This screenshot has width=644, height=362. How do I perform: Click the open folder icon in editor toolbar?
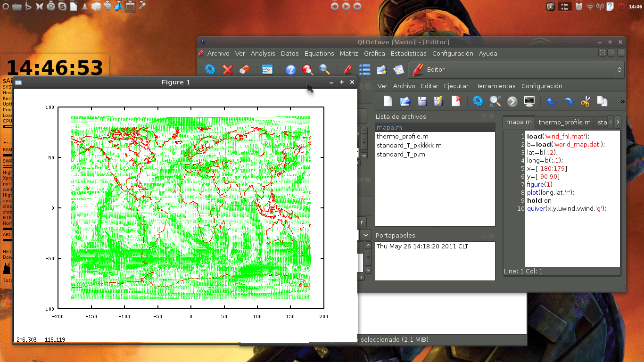405,101
